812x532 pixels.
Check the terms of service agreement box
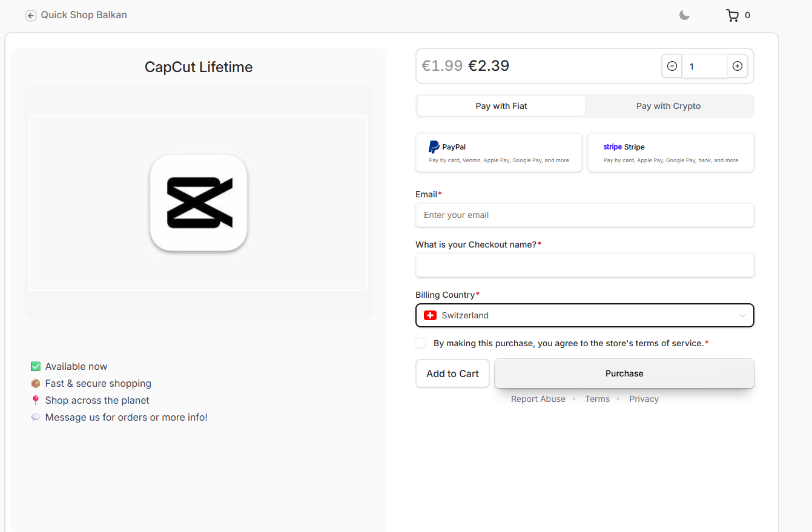(421, 343)
